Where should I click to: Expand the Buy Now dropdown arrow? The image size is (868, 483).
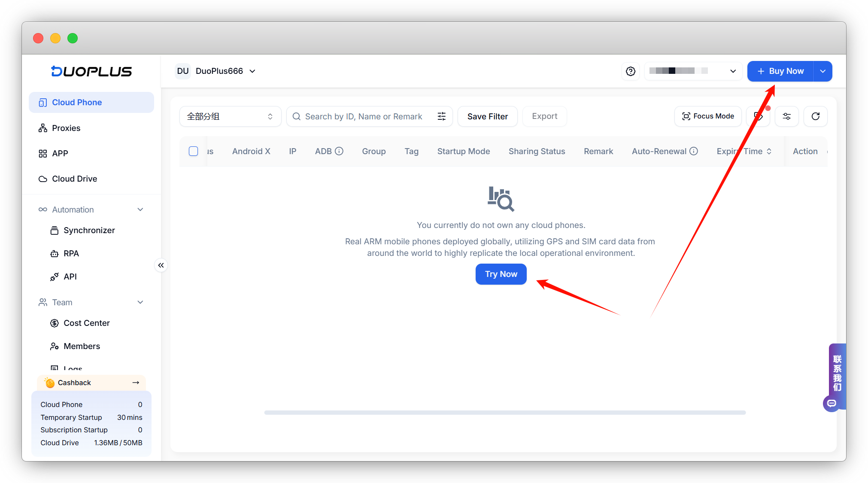coord(822,71)
